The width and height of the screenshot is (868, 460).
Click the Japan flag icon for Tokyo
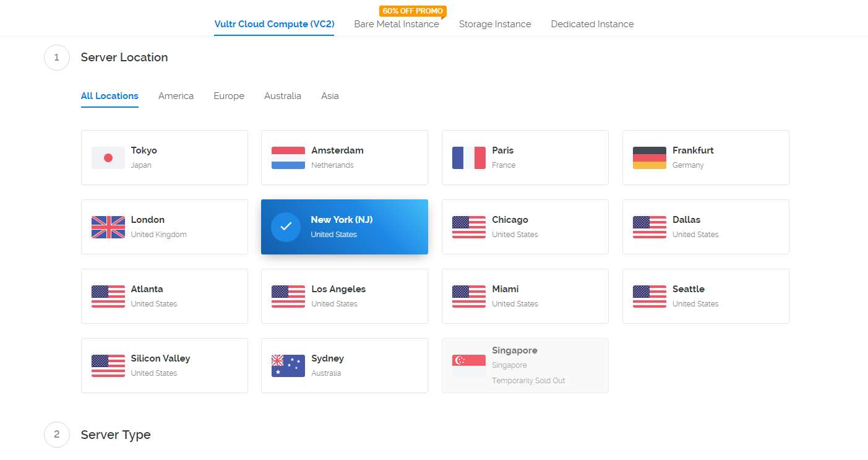108,158
